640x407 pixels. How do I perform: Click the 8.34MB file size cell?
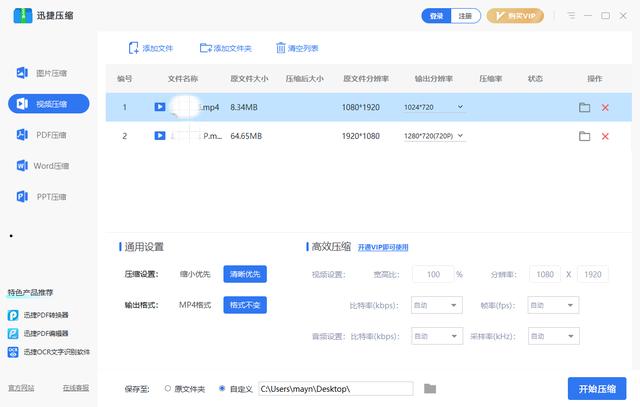coord(244,107)
